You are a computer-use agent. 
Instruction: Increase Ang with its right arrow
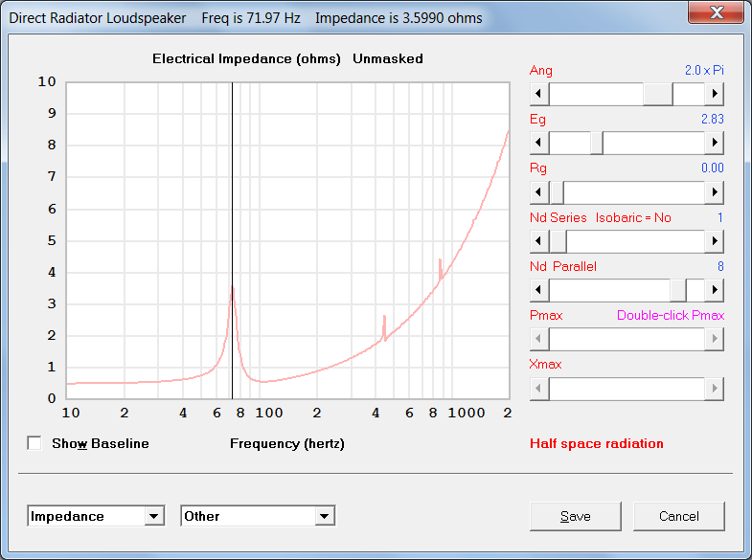click(714, 94)
